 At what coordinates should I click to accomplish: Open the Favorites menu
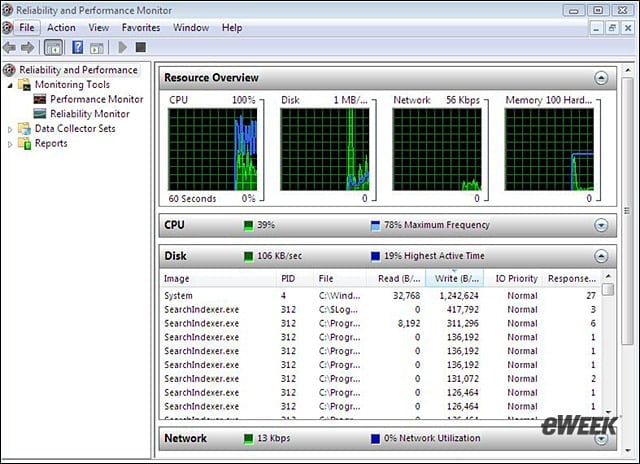(141, 28)
